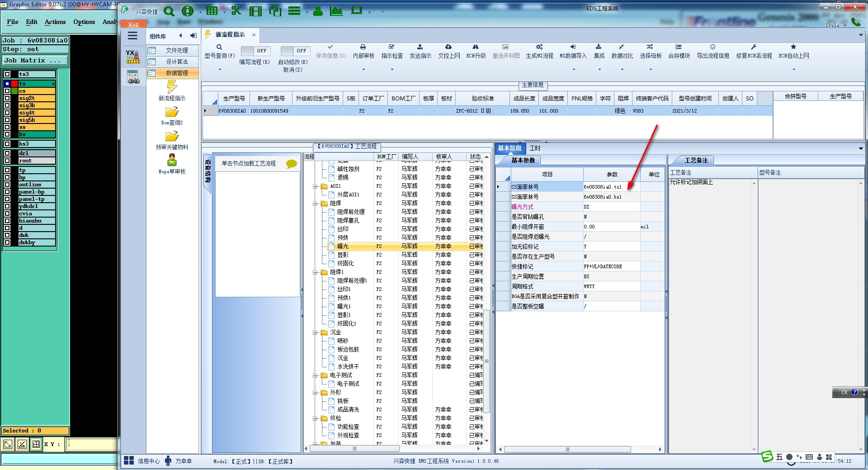868x470 pixels.
Task: Open the Options menu in Graphic Editor
Action: (x=84, y=22)
